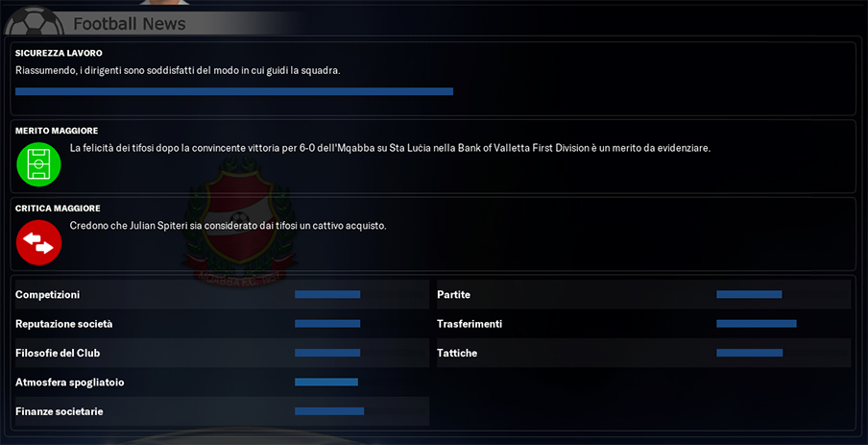The height and width of the screenshot is (445, 868).
Task: Select the Reputazione società row
Action: [222, 324]
